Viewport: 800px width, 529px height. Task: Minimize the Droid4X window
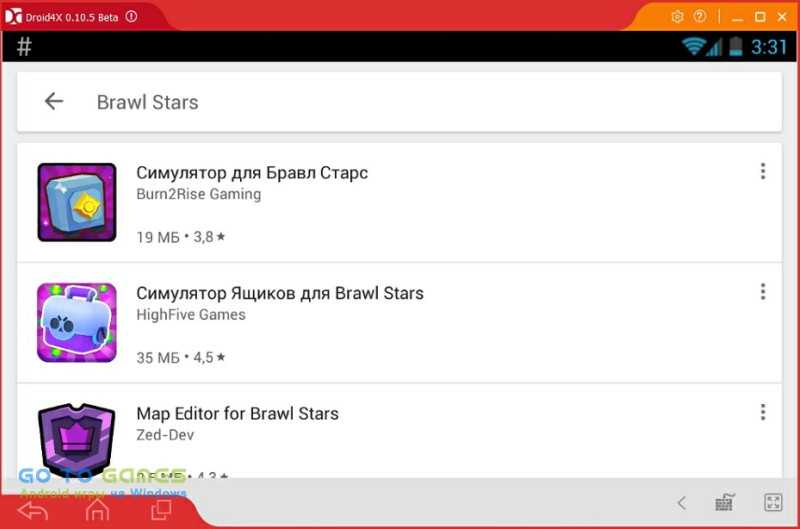pyautogui.click(x=737, y=18)
